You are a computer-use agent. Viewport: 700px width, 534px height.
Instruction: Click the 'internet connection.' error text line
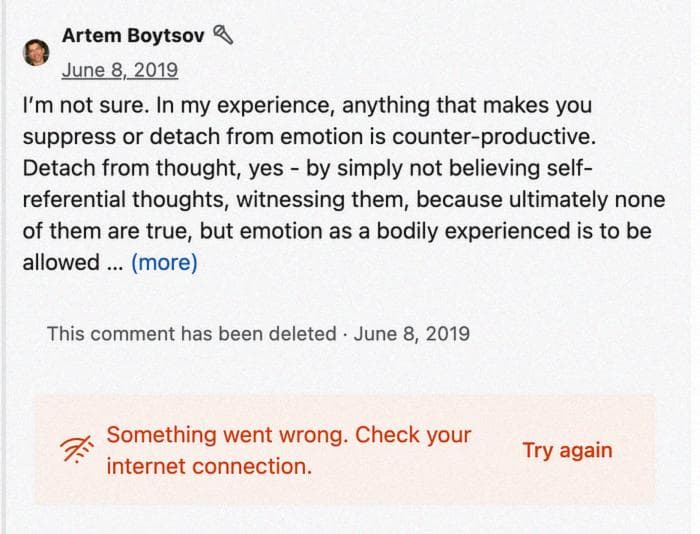coord(209,467)
